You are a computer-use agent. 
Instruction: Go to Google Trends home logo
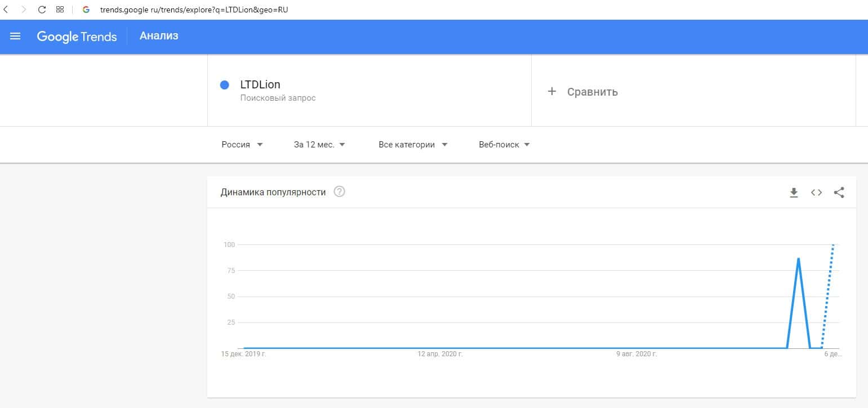77,37
